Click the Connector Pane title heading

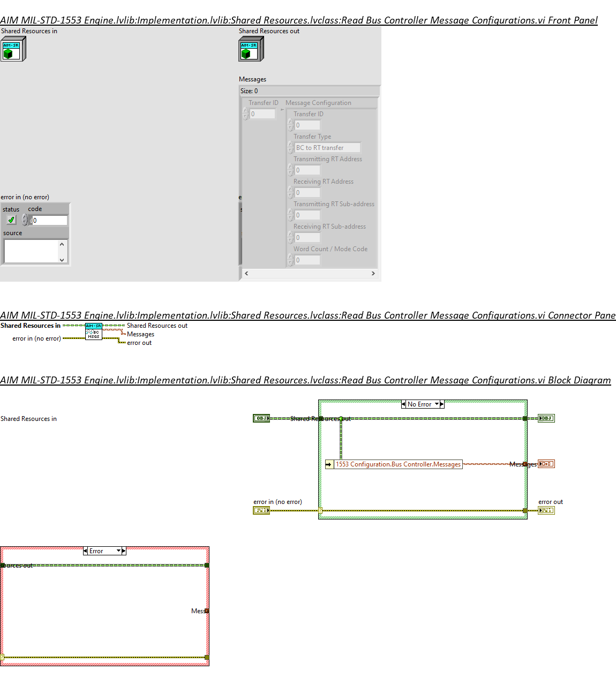308,315
